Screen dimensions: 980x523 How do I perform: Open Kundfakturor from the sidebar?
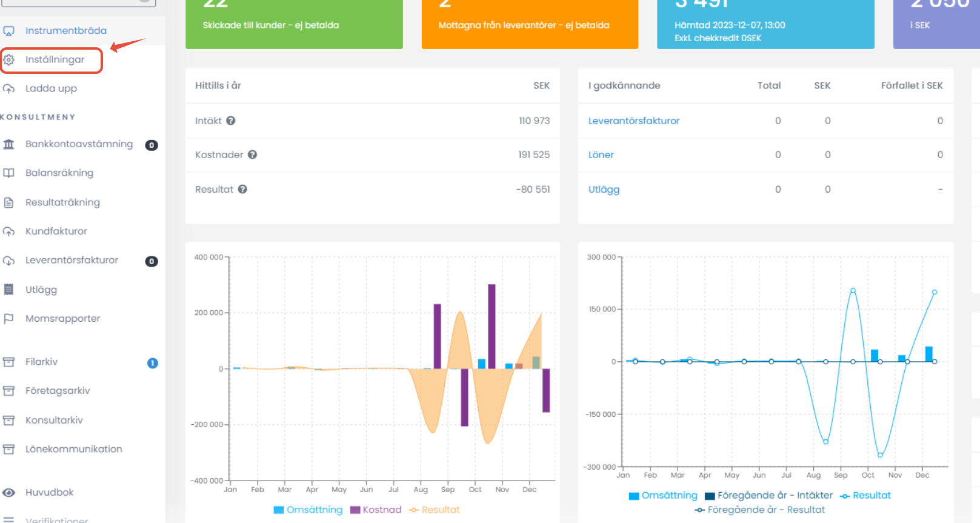(56, 232)
